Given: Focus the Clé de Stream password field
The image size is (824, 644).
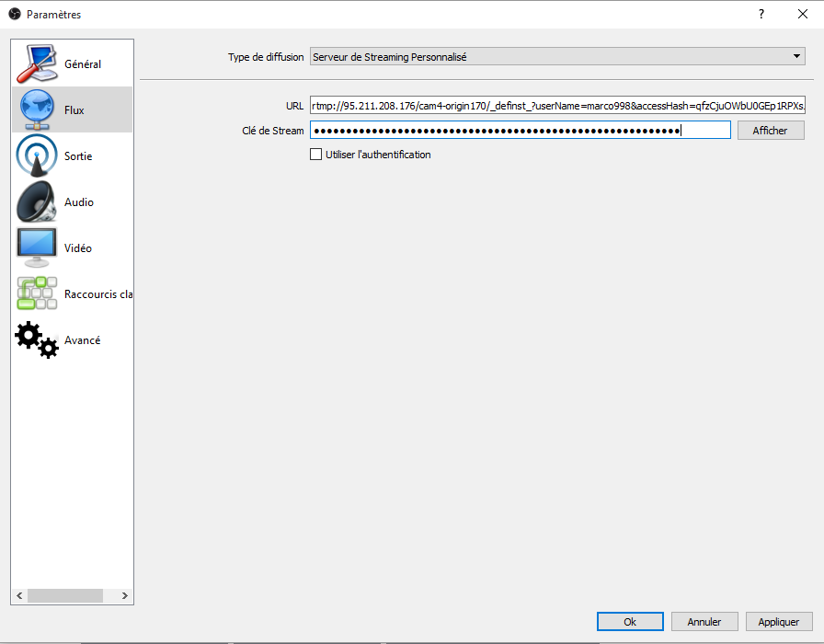Looking at the screenshot, I should [520, 131].
